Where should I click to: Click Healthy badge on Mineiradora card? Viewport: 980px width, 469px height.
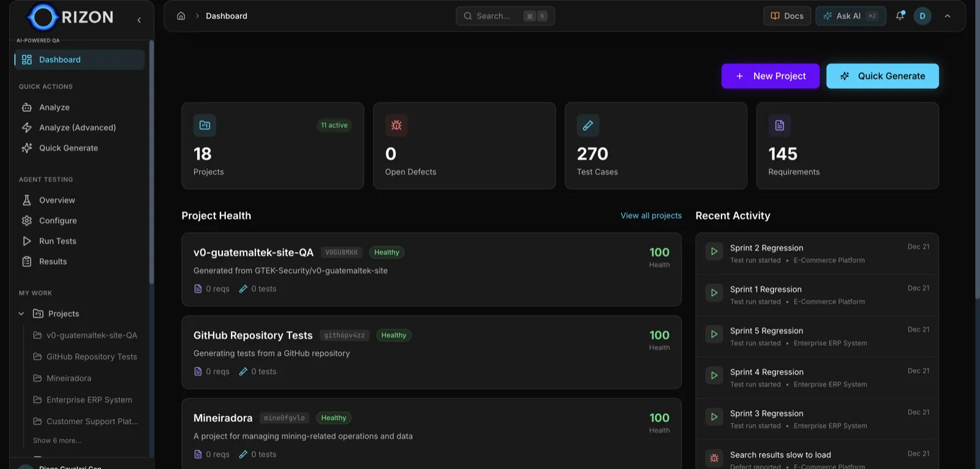click(334, 418)
